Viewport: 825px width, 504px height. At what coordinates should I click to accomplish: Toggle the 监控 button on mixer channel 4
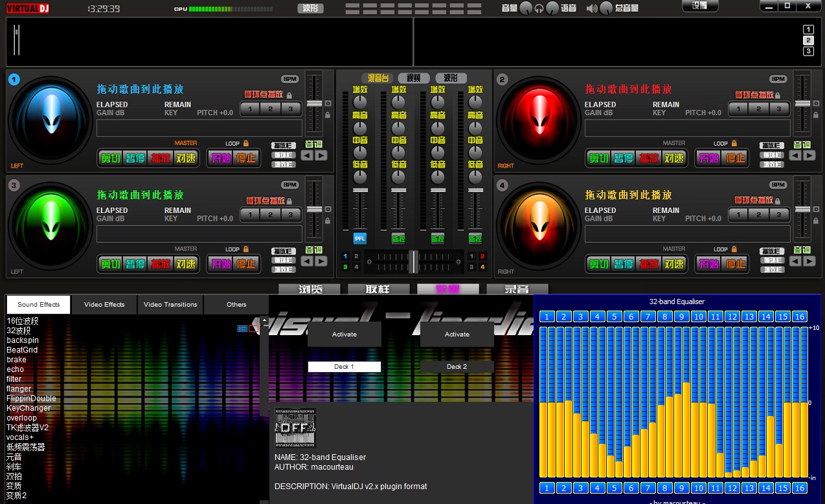(x=475, y=238)
